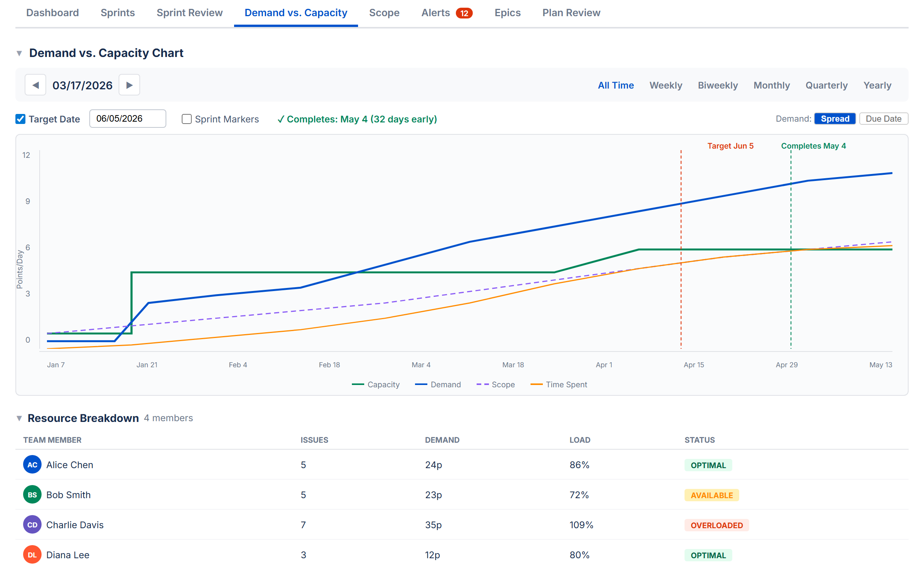The image size is (924, 569).
Task: Click Bob Smith's BS avatar
Action: [x=32, y=495]
